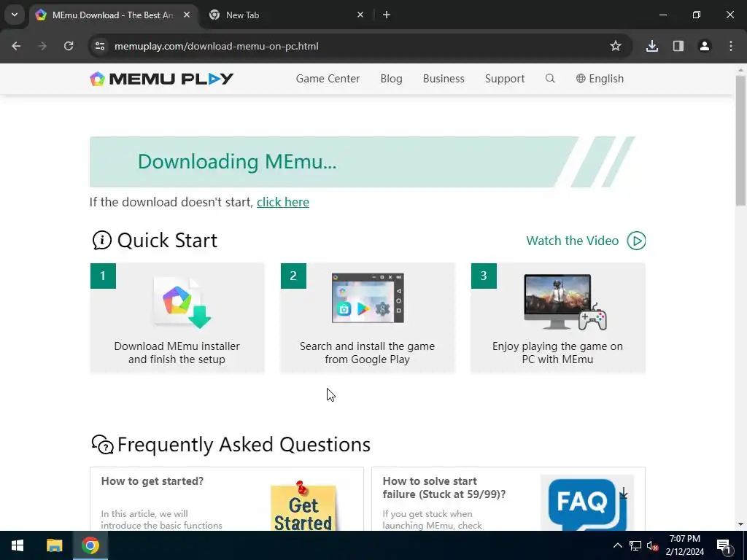Viewport: 747px width, 560px height.
Task: Click the network icon in system tray
Action: point(635,545)
